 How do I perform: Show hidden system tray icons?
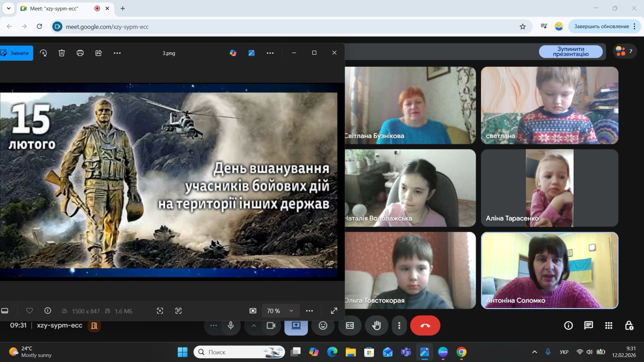click(535, 352)
